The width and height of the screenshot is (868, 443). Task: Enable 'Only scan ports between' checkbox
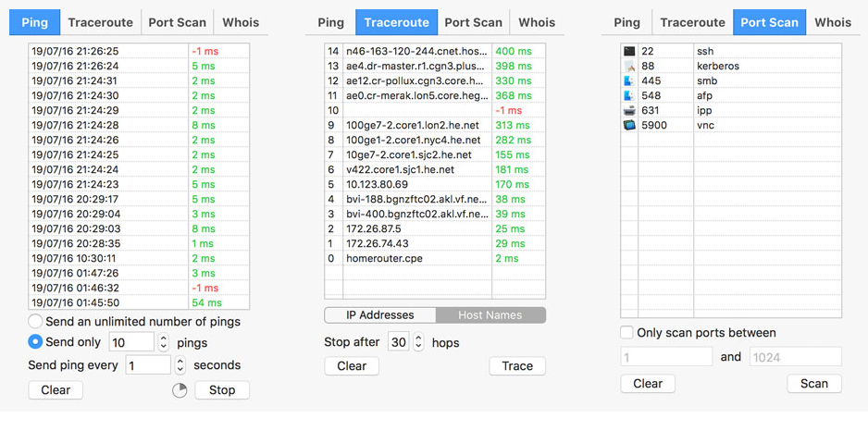[x=626, y=333]
